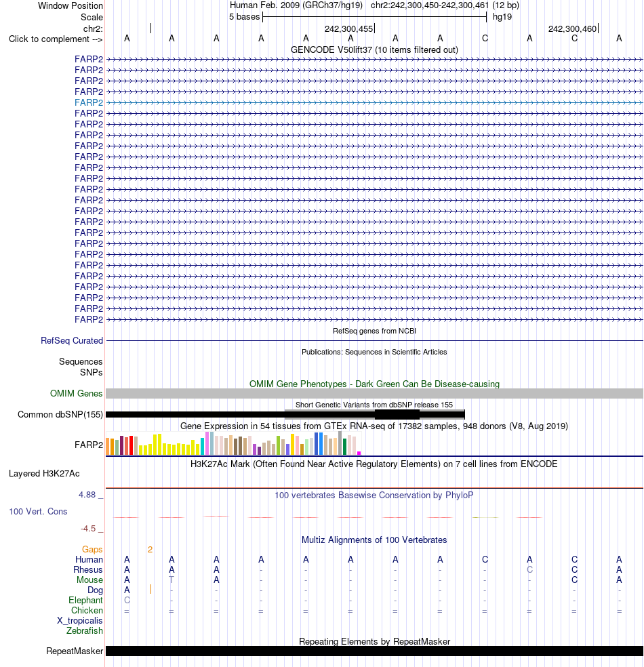Click the Rhesus light 'C' mismatch base

[529, 569]
